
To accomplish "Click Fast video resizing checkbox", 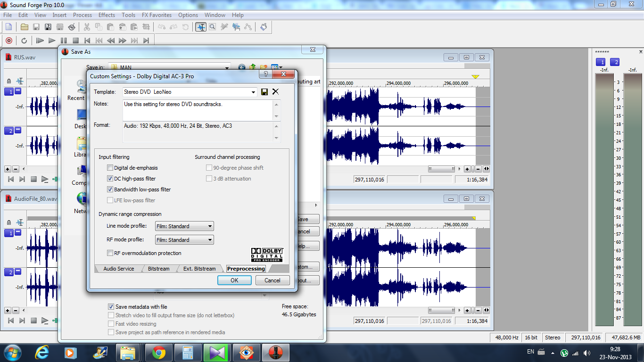I will pyautogui.click(x=111, y=324).
